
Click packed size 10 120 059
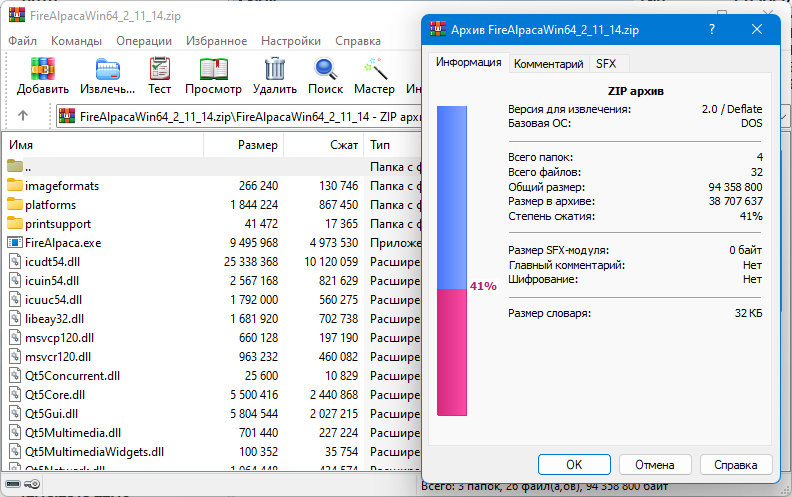(x=331, y=262)
